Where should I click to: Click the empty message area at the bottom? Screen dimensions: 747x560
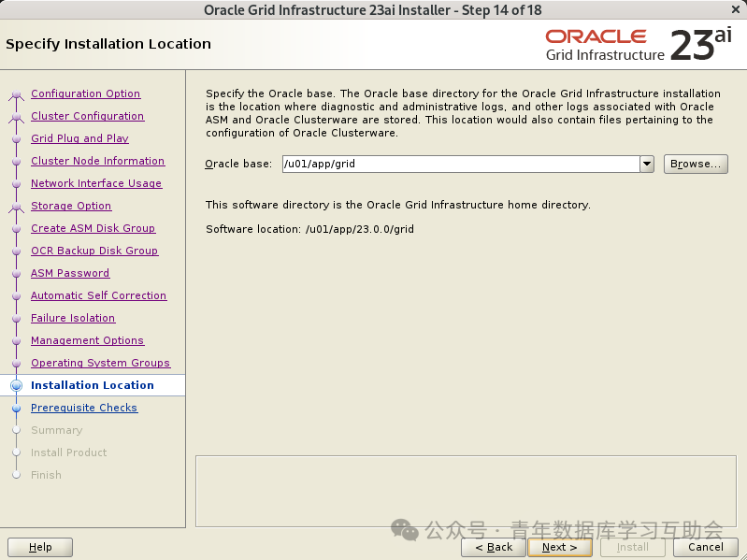tap(466, 491)
